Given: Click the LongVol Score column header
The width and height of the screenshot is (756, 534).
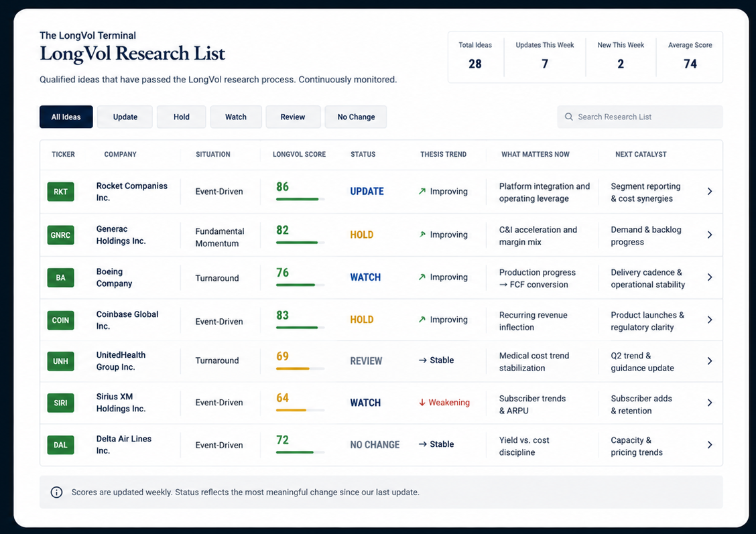Looking at the screenshot, I should coord(299,154).
